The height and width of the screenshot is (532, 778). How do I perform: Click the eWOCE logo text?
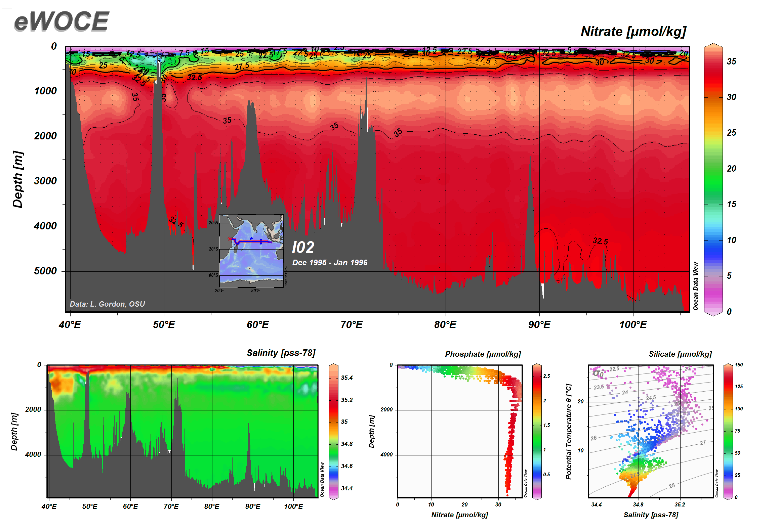(62, 21)
